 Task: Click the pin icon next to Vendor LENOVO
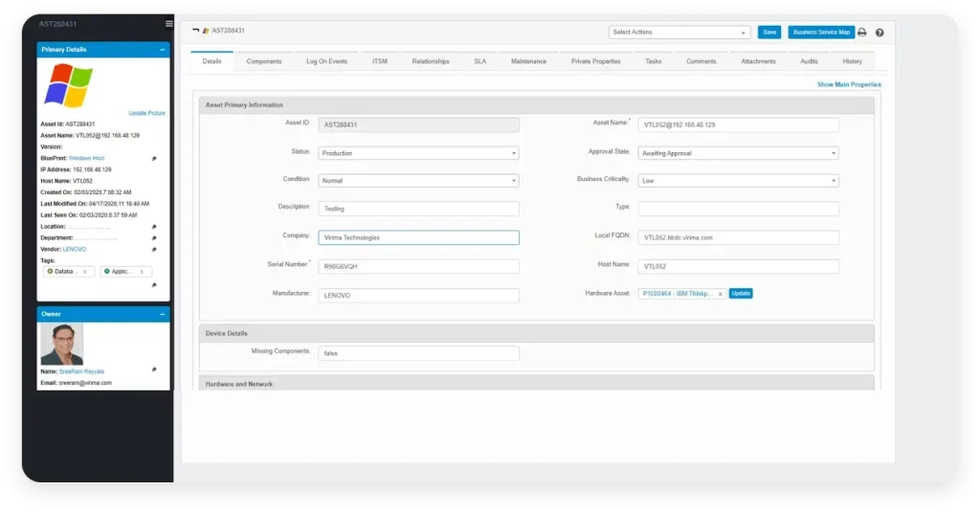154,249
